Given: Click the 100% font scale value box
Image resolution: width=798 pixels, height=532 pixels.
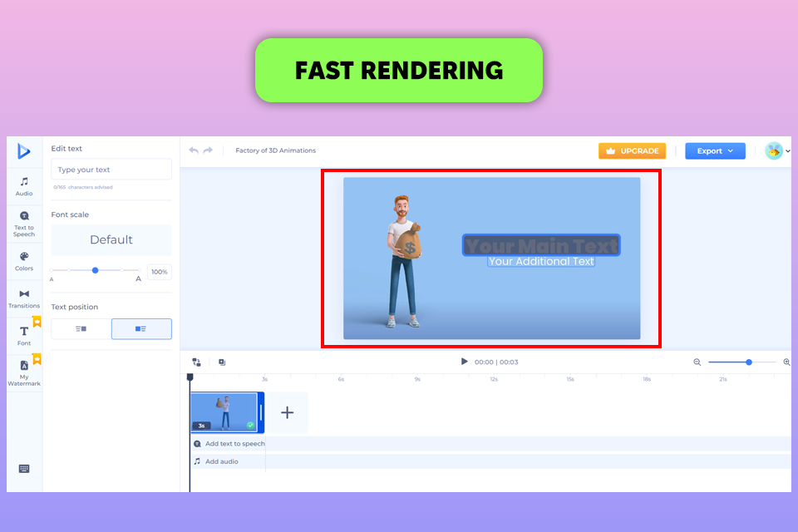Looking at the screenshot, I should point(160,272).
